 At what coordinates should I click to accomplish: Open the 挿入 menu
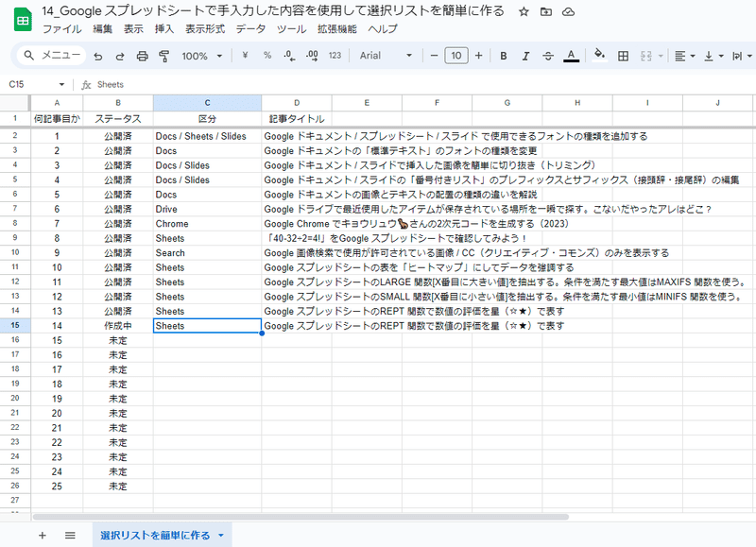[164, 29]
